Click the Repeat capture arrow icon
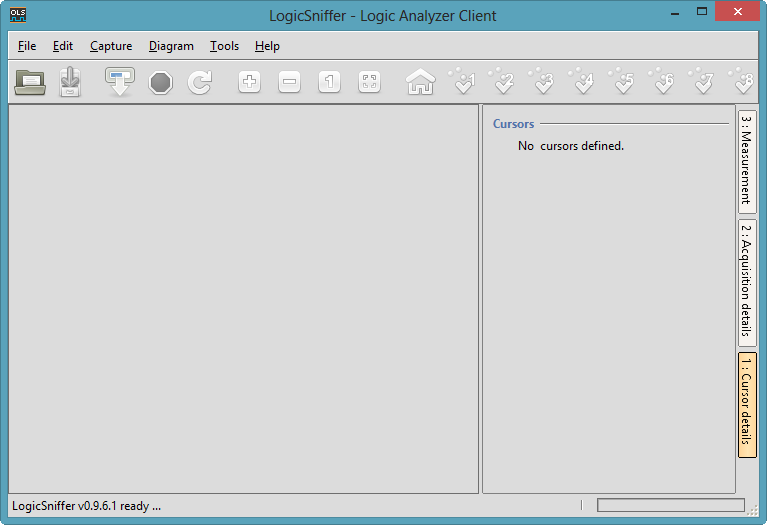Viewport: 767px width, 525px height. tap(200, 82)
